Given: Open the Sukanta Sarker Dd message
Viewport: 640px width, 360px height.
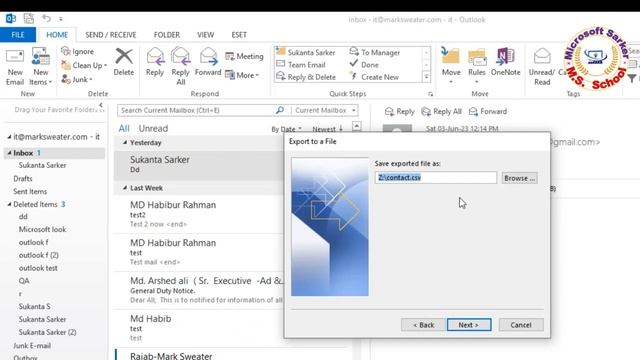Looking at the screenshot, I should coord(199,165).
